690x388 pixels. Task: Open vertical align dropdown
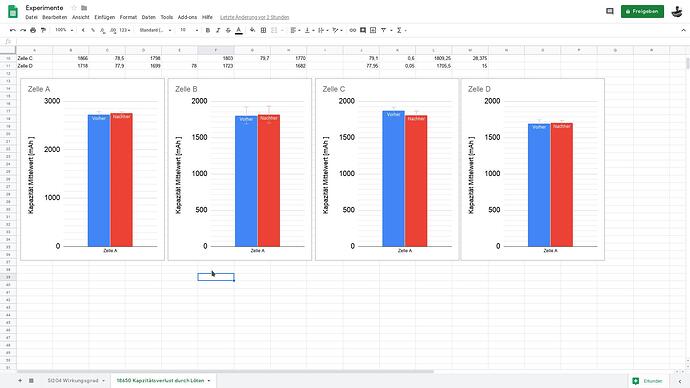tap(309, 30)
